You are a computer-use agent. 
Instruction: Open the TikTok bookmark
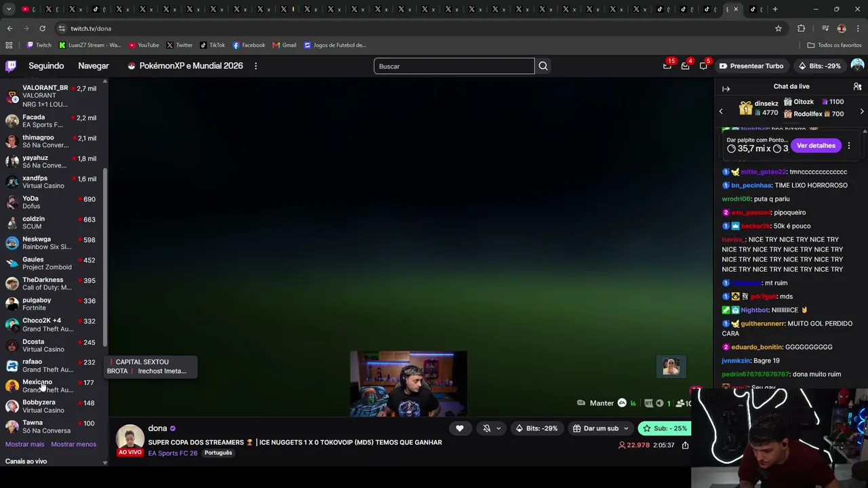click(212, 45)
